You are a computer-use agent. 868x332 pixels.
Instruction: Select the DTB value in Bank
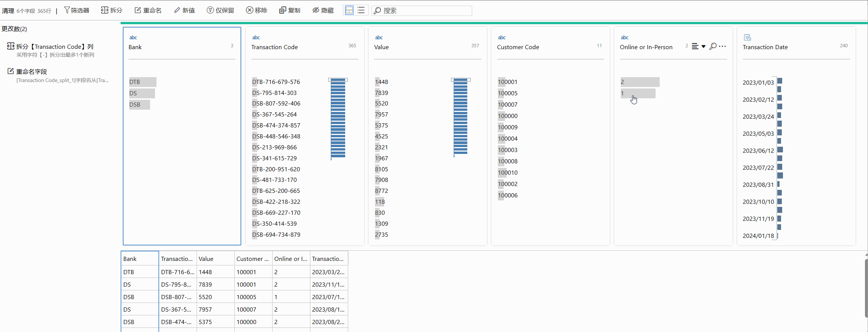click(143, 82)
